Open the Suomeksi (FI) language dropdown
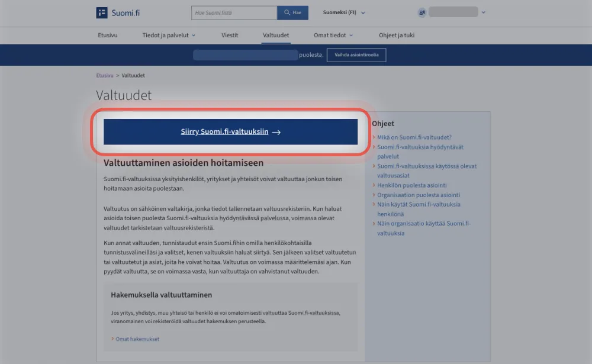 click(x=344, y=12)
